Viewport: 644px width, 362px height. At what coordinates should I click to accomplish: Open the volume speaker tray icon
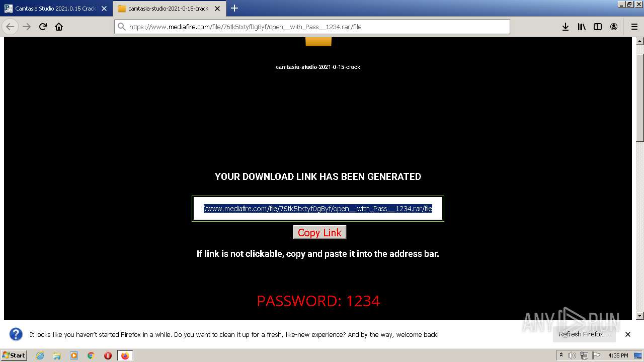point(572,355)
